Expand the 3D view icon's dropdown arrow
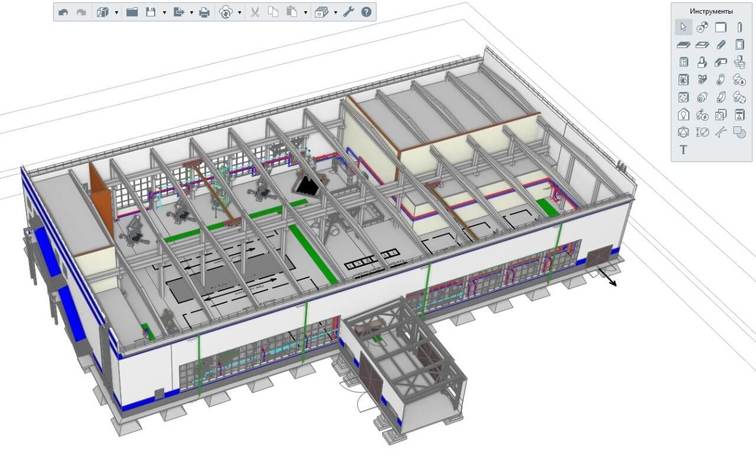The image size is (756, 455). tap(116, 13)
